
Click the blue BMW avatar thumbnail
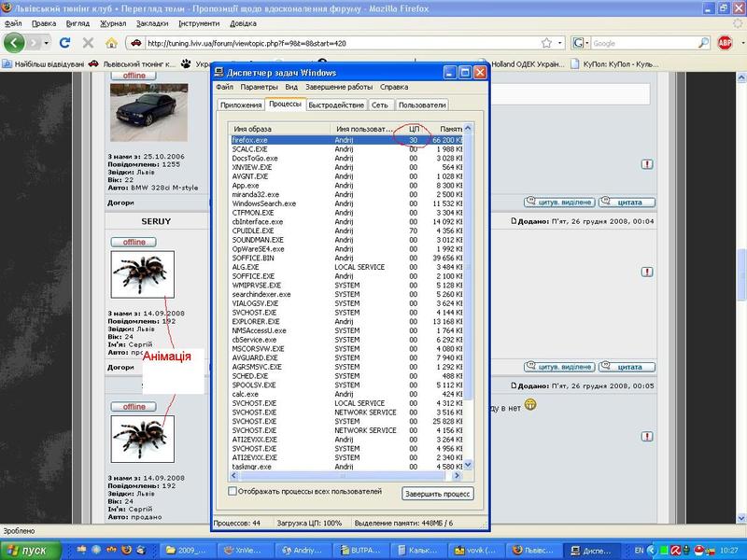coord(149,112)
